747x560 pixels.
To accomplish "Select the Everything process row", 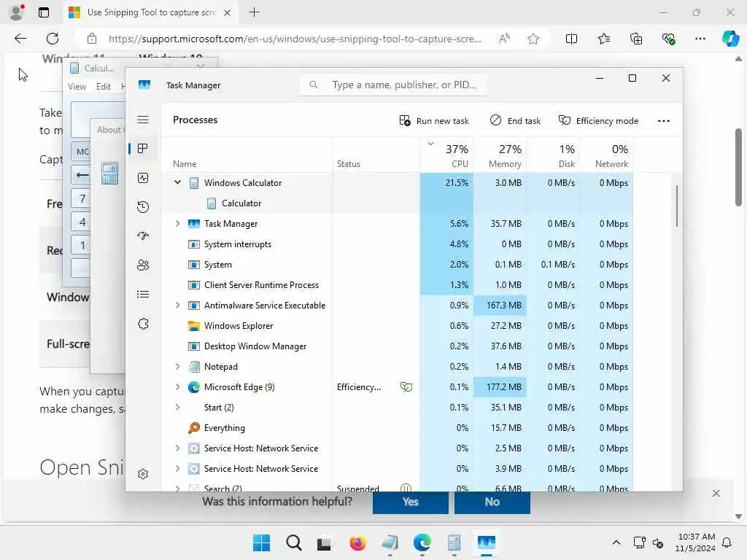I will pyautogui.click(x=398, y=427).
